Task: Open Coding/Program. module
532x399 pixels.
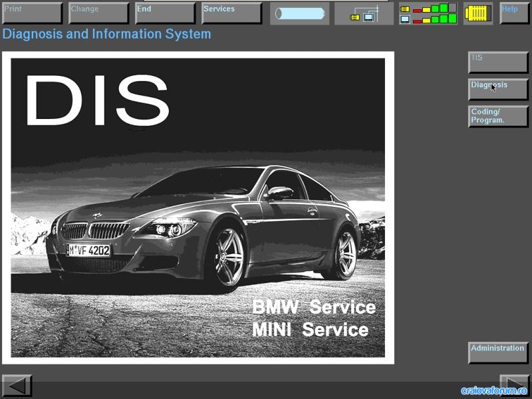Action: point(498,116)
